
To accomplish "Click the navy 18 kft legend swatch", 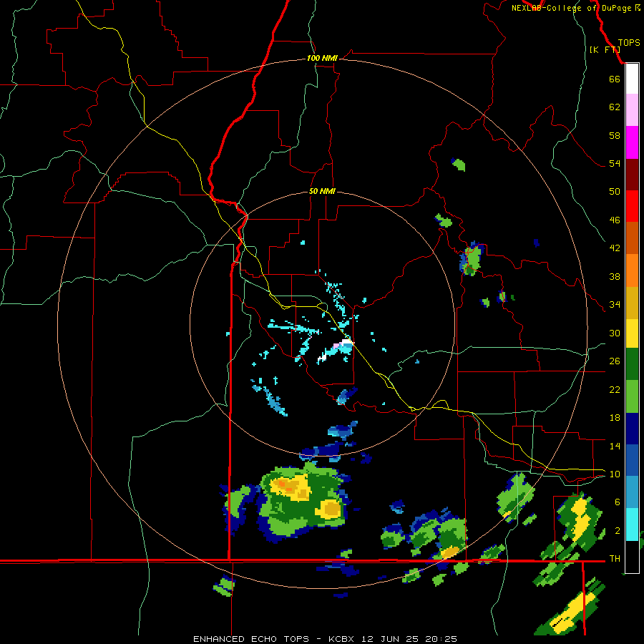I will click(632, 429).
